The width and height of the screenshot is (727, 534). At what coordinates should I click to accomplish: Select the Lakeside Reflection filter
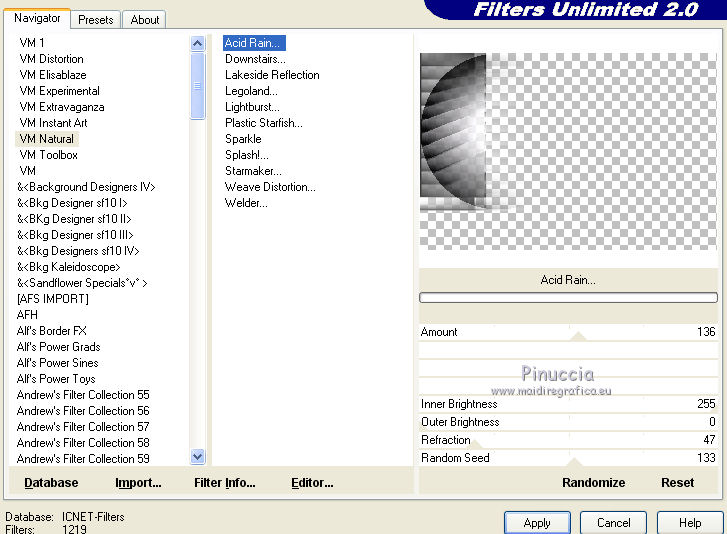click(272, 75)
